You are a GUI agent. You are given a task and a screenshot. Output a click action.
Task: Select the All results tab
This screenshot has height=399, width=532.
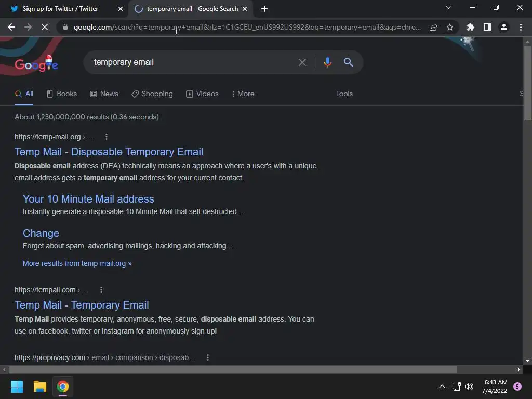24,94
